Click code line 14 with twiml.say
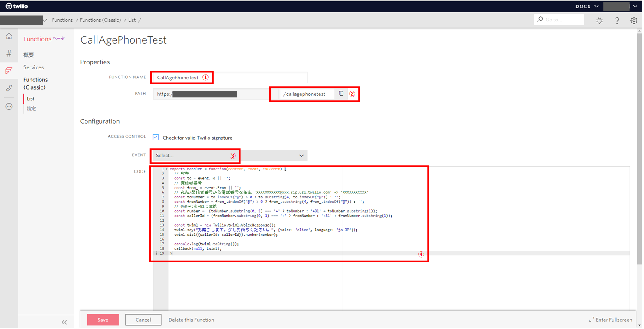The width and height of the screenshot is (644, 329). click(x=266, y=230)
